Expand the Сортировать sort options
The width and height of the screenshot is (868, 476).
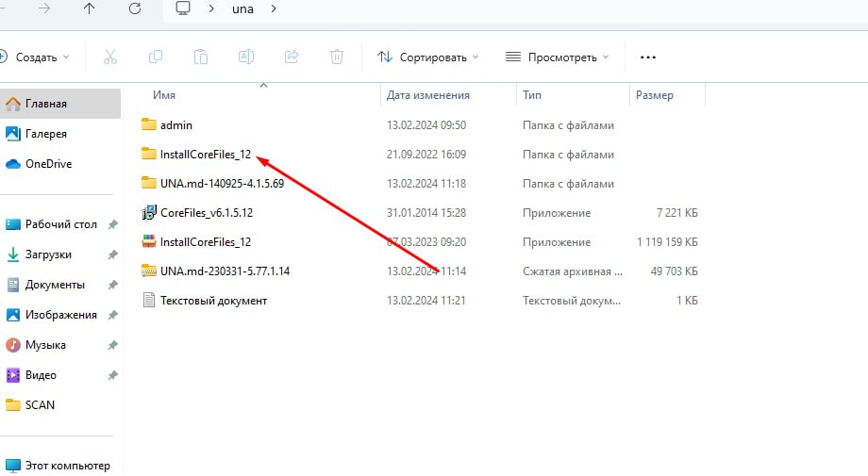click(x=428, y=57)
